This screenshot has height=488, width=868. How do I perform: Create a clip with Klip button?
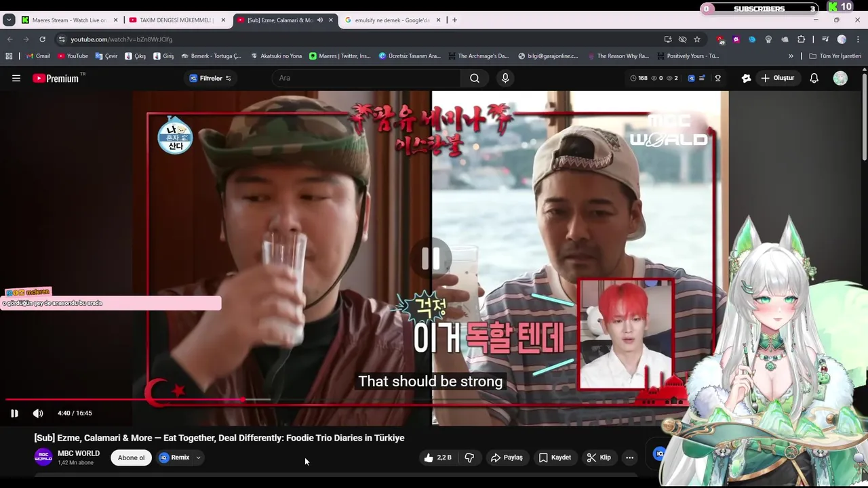point(599,457)
